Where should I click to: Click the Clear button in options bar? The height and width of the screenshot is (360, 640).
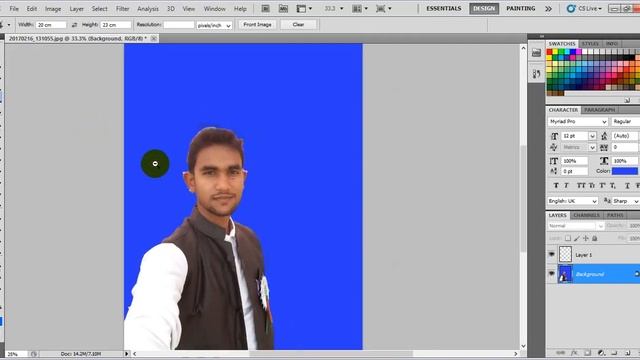click(x=298, y=25)
